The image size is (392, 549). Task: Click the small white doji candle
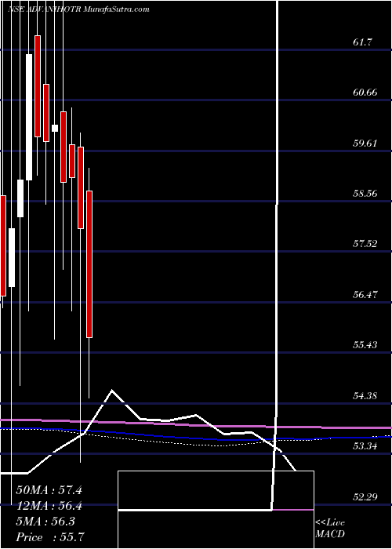[x=55, y=128]
